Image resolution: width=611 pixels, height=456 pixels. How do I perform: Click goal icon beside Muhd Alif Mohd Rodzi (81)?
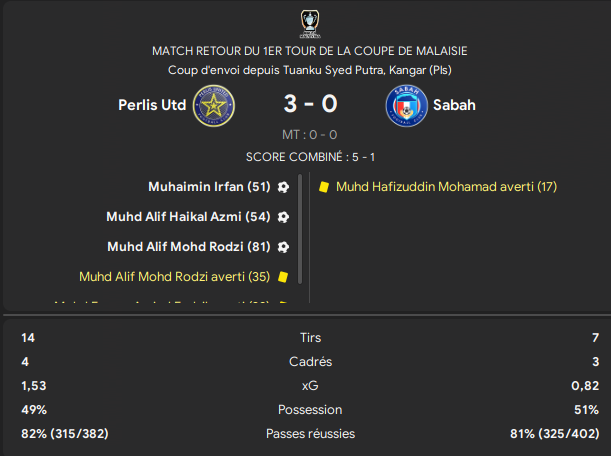point(283,247)
